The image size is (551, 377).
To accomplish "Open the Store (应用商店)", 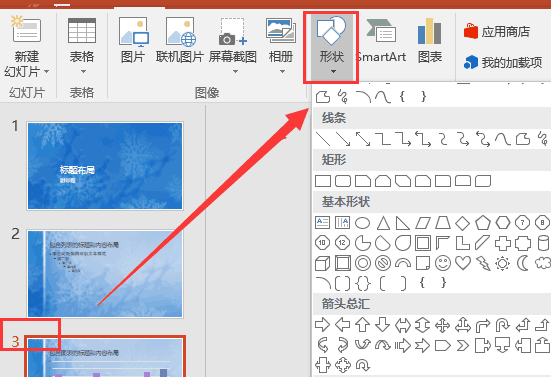I will click(x=497, y=32).
